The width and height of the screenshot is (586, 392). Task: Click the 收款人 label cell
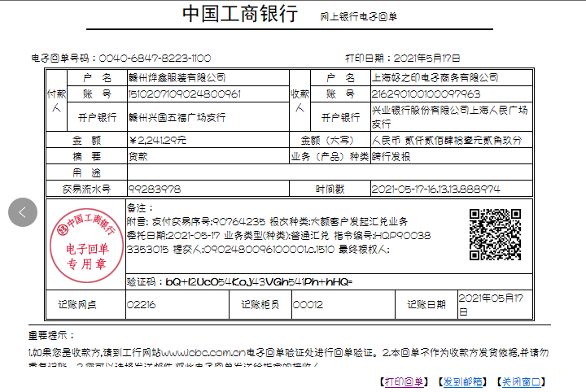click(x=300, y=100)
